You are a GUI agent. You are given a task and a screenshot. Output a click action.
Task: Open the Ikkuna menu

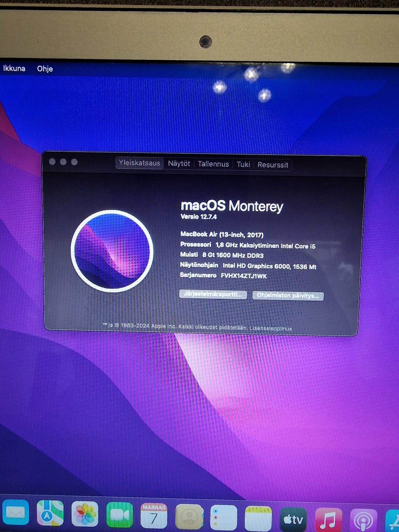click(14, 68)
